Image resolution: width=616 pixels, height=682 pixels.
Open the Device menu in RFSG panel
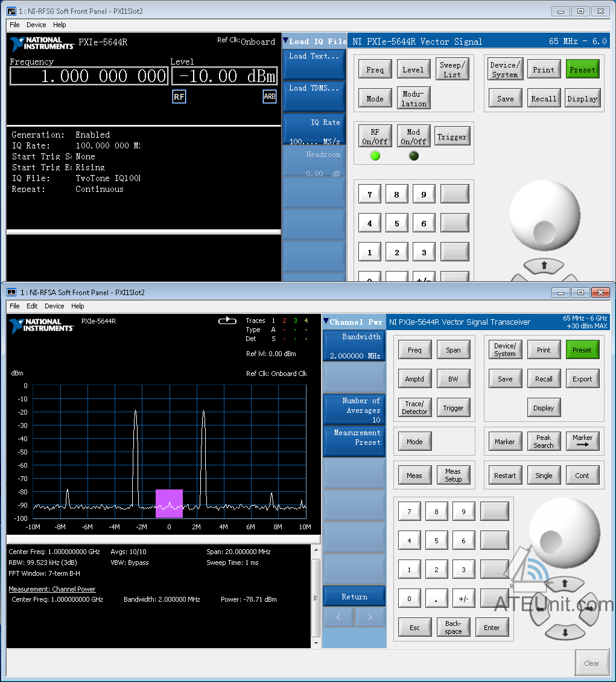(x=36, y=25)
